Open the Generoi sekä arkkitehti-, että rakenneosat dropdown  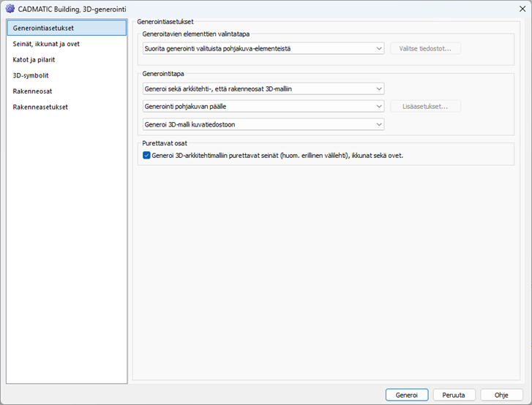[263, 88]
